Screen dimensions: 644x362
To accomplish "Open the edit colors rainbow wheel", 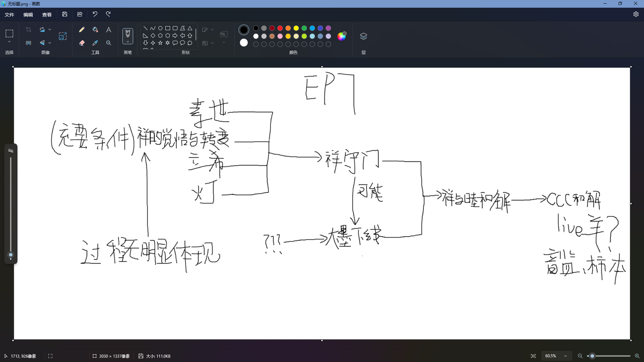I will click(341, 36).
